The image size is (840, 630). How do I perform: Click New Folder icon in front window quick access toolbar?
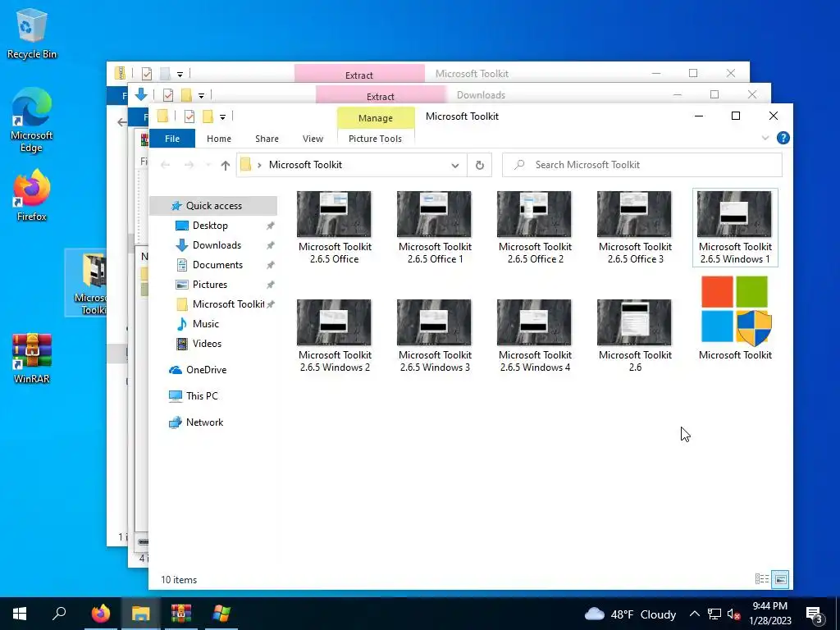208,116
